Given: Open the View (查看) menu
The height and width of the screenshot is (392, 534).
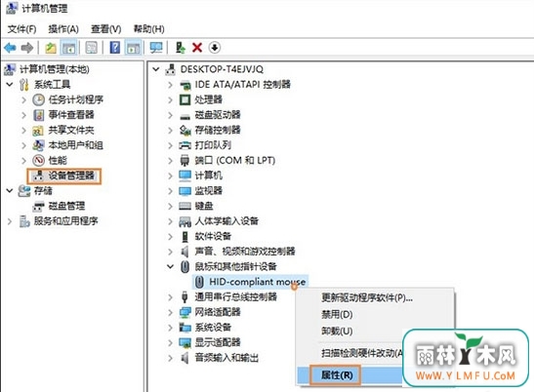Looking at the screenshot, I should 105,29.
